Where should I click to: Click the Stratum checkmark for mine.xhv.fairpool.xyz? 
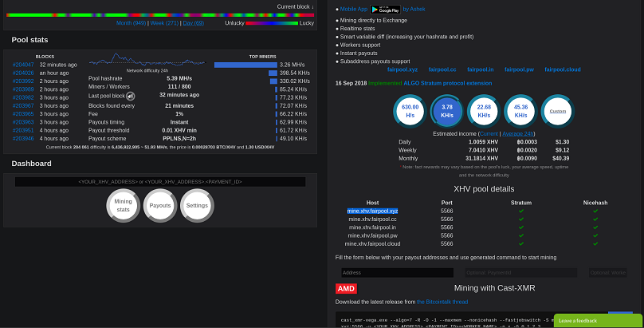pos(521,211)
